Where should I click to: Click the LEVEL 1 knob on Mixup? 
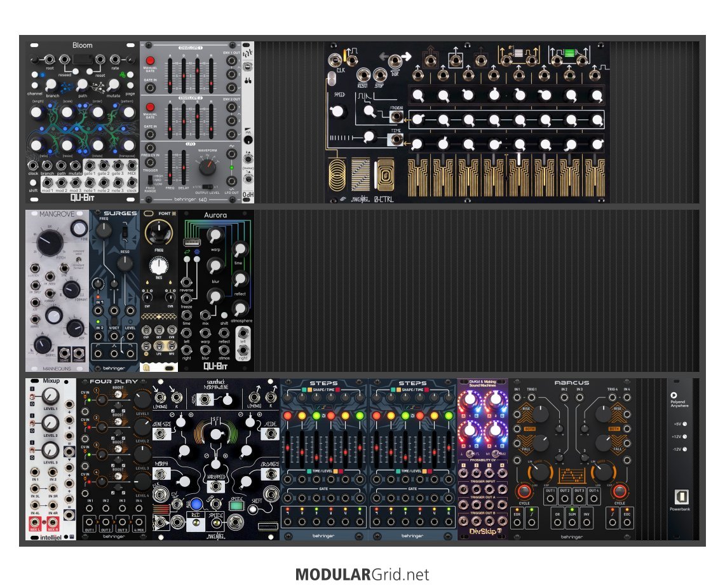click(x=50, y=397)
